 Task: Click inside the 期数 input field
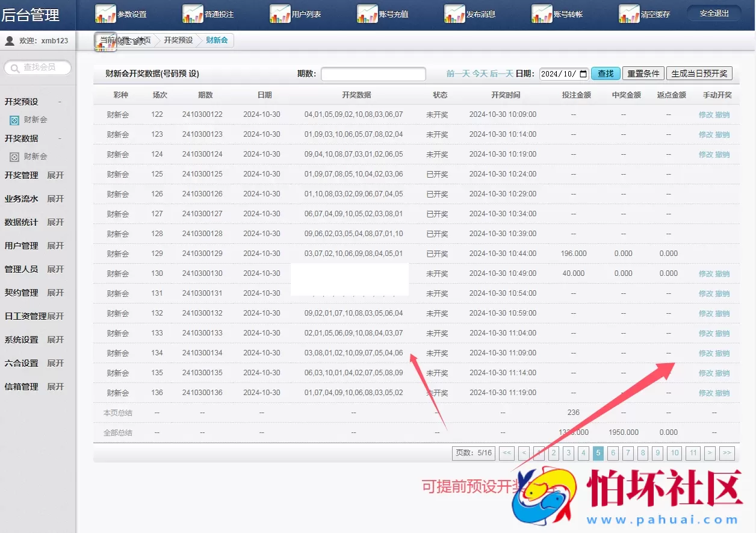pyautogui.click(x=373, y=73)
